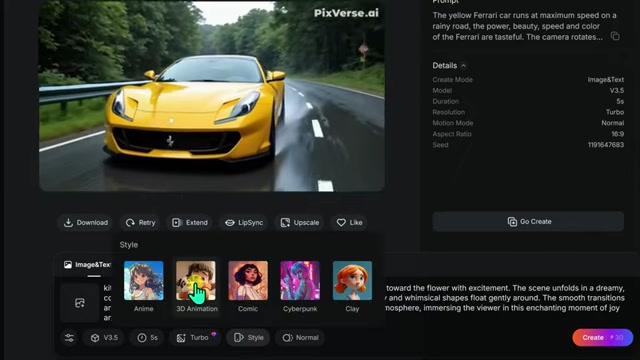Click the Go Create button
The width and height of the screenshot is (640, 360).
point(528,222)
